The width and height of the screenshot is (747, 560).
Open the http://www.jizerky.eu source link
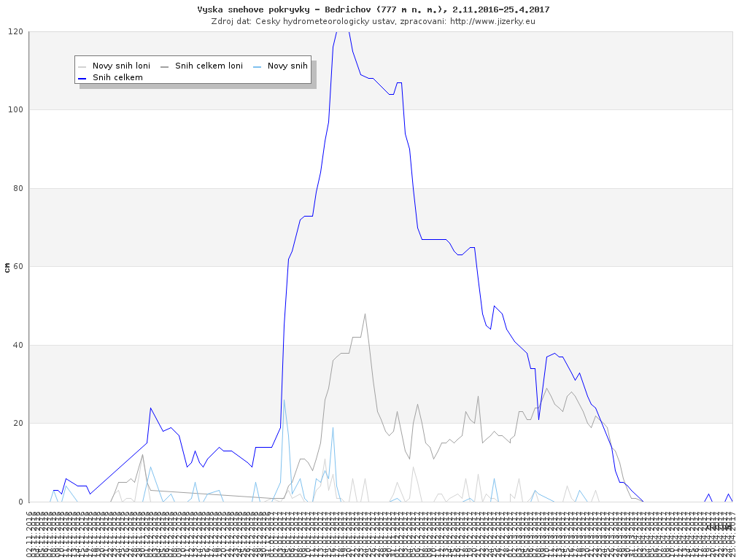(492, 21)
